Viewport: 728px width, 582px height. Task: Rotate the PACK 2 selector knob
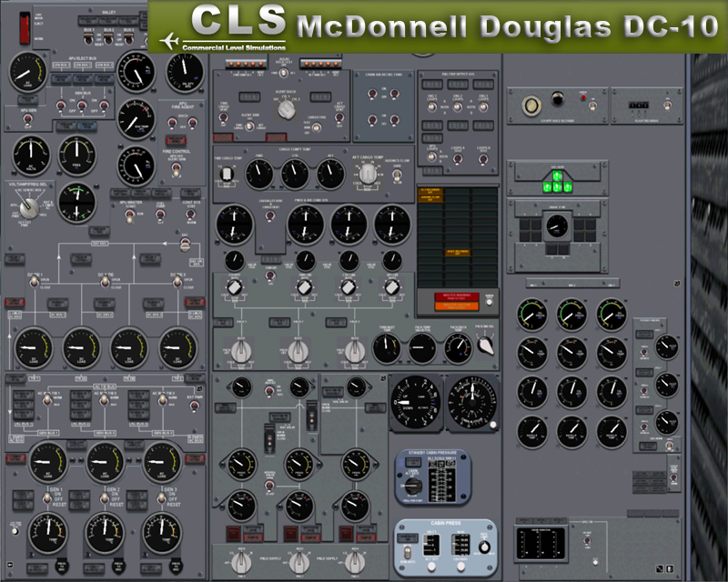298,351
